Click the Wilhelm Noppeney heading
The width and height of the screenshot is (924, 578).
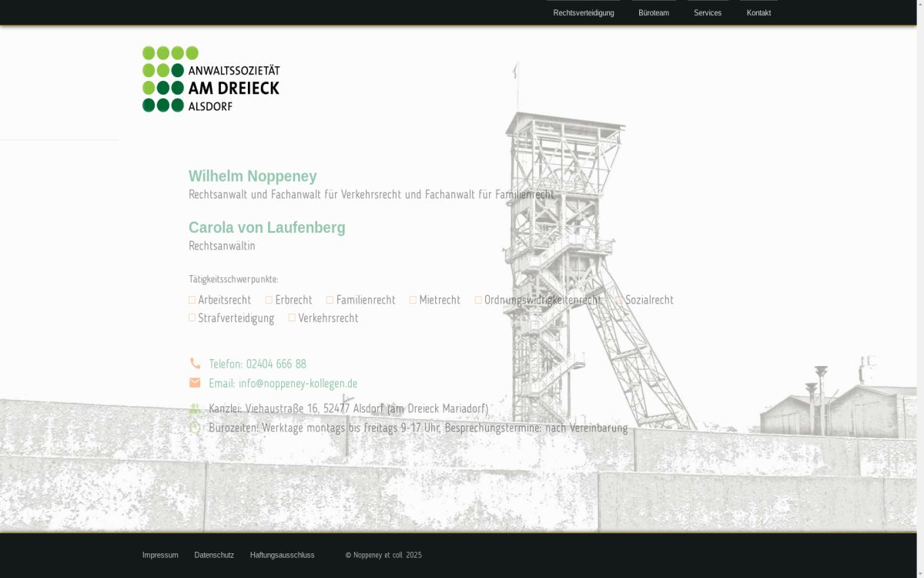(x=253, y=176)
